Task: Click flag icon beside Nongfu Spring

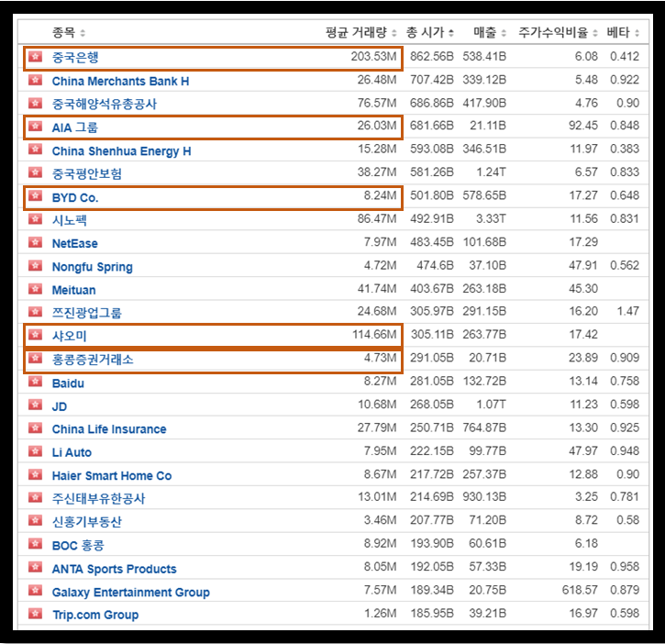Action: 35,265
